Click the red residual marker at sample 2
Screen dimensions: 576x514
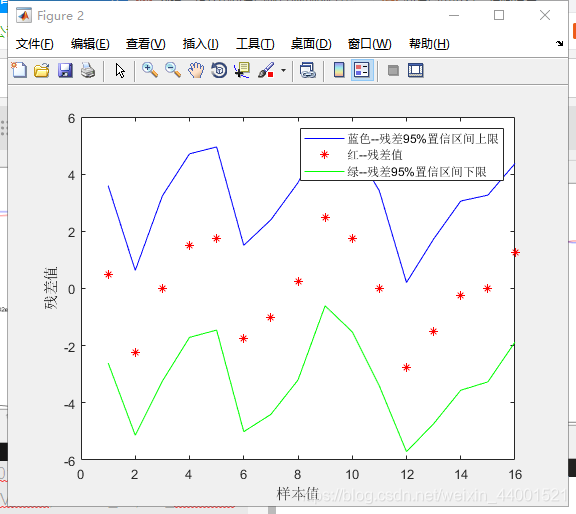[x=135, y=353]
